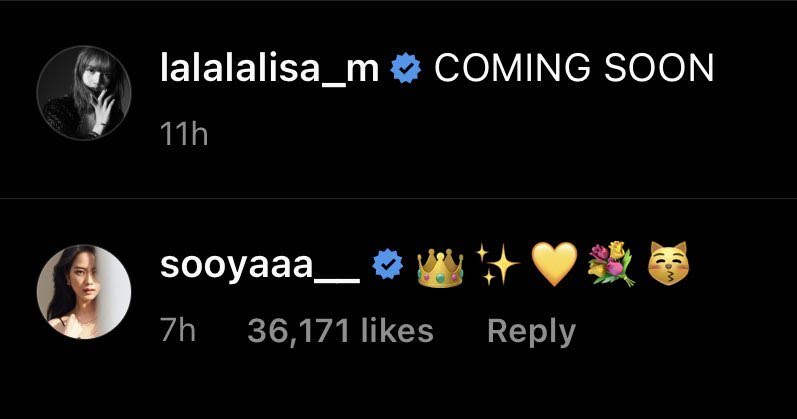Click the divider line between caption and comment
Image resolution: width=797 pixels, height=419 pixels.
398,198
